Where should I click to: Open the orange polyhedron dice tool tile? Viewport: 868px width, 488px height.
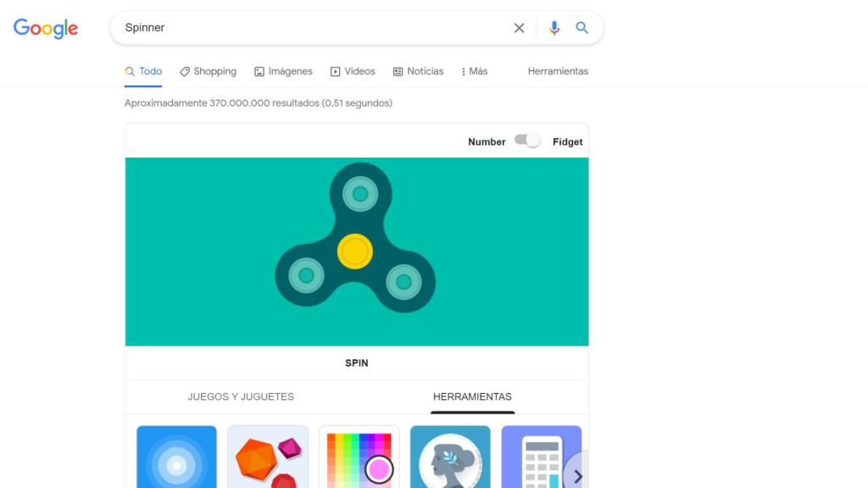click(x=268, y=457)
